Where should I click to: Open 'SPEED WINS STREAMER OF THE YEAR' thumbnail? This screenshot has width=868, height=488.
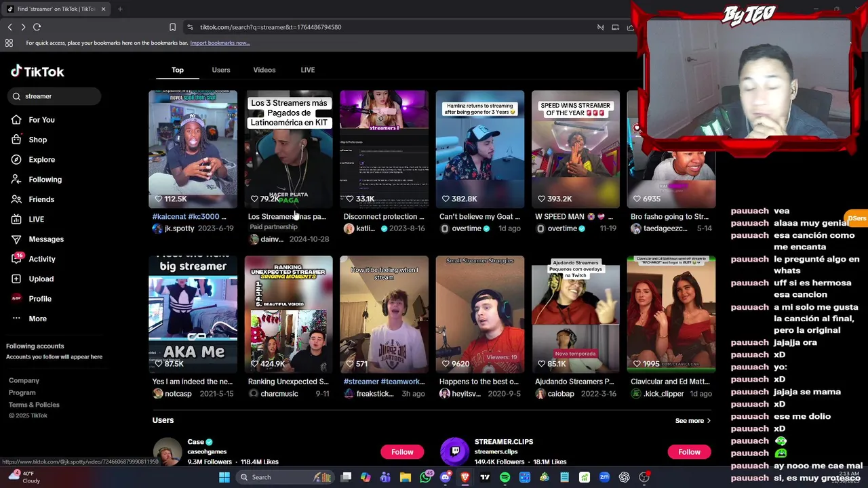pos(576,148)
